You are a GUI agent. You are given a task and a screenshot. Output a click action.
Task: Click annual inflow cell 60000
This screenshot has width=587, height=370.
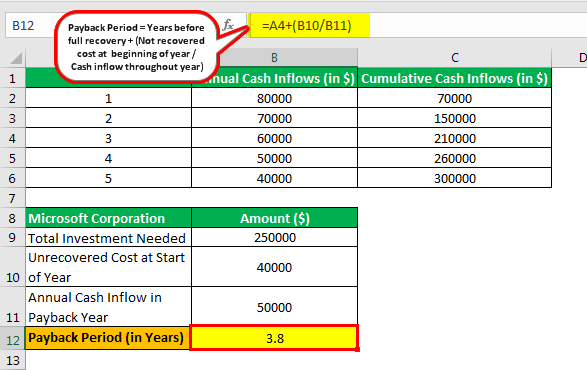click(x=274, y=138)
